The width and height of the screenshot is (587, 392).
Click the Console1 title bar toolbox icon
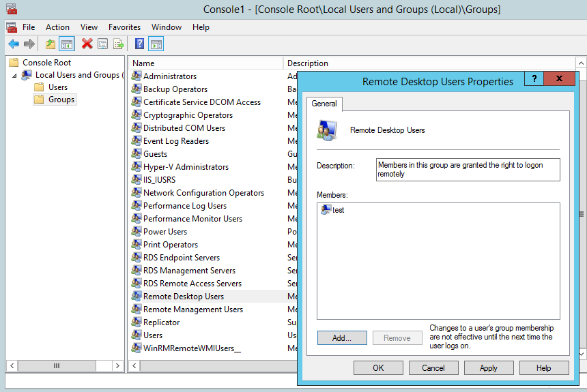[12, 9]
